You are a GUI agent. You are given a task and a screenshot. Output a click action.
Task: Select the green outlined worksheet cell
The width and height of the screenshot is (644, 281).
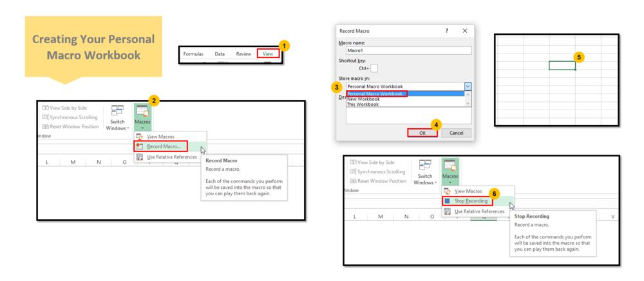tap(562, 65)
